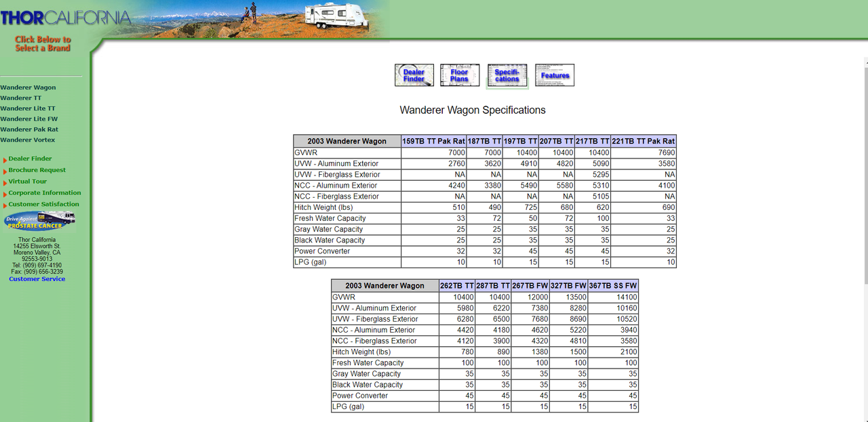The width and height of the screenshot is (868, 422).
Task: Select the 267TB FW column header
Action: click(x=530, y=286)
